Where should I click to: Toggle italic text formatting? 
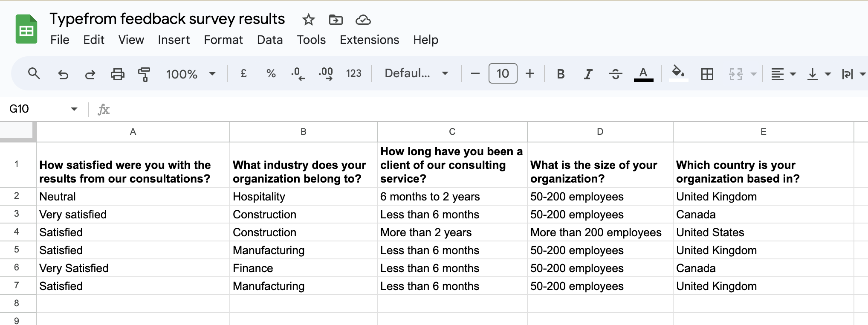pyautogui.click(x=588, y=74)
